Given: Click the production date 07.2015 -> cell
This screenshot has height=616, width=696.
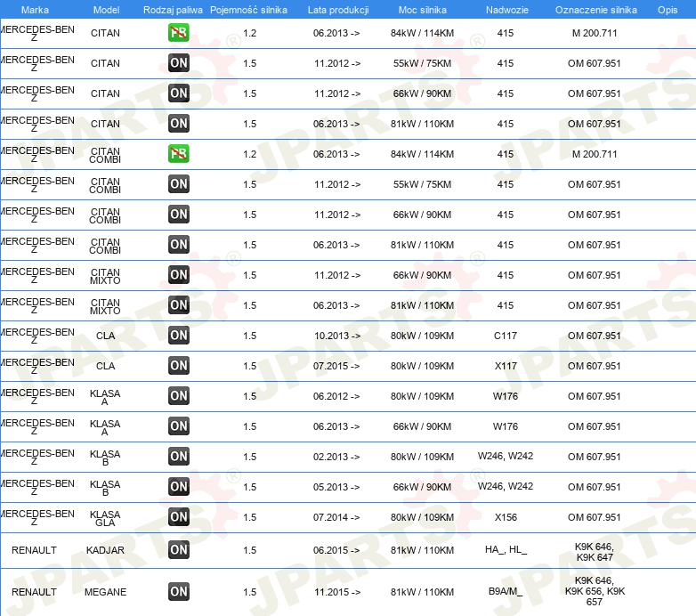Looking at the screenshot, I should tap(336, 366).
